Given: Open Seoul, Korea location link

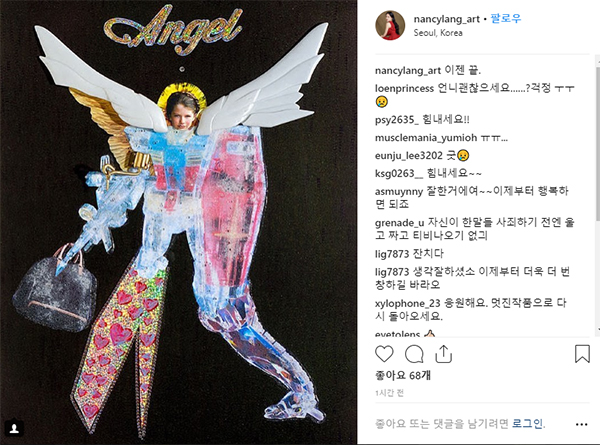Looking at the screenshot, I should point(438,33).
